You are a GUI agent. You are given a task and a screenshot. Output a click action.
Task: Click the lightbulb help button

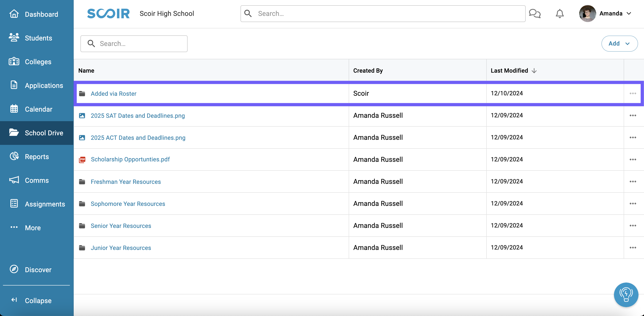click(626, 295)
